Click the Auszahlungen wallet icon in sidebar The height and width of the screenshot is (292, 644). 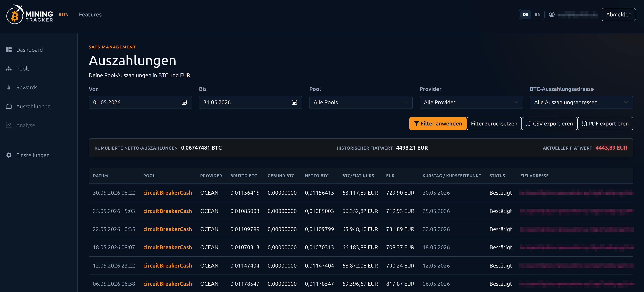coord(9,106)
